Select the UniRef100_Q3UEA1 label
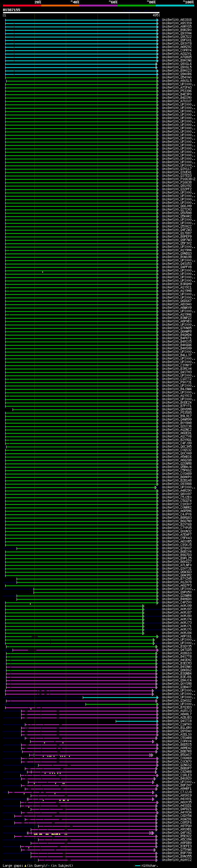Screen dimensions: 197x868 [x=177, y=172]
